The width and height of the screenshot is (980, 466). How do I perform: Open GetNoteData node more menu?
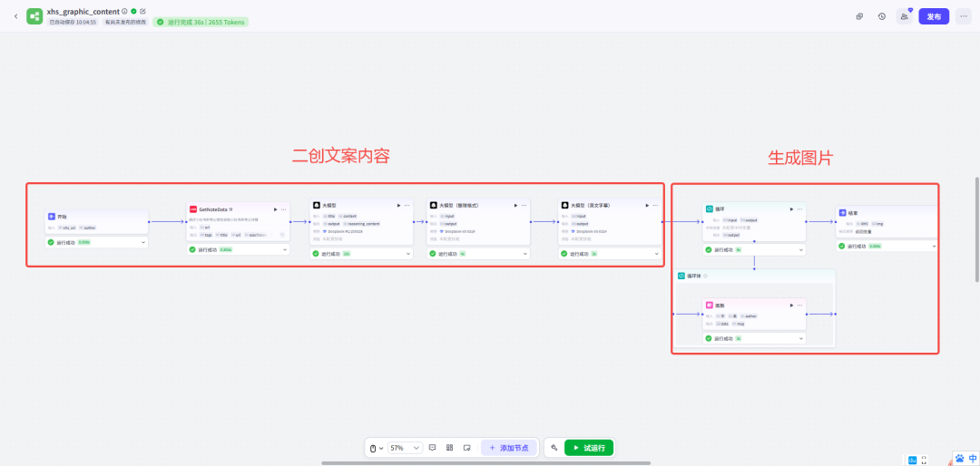pyautogui.click(x=284, y=209)
